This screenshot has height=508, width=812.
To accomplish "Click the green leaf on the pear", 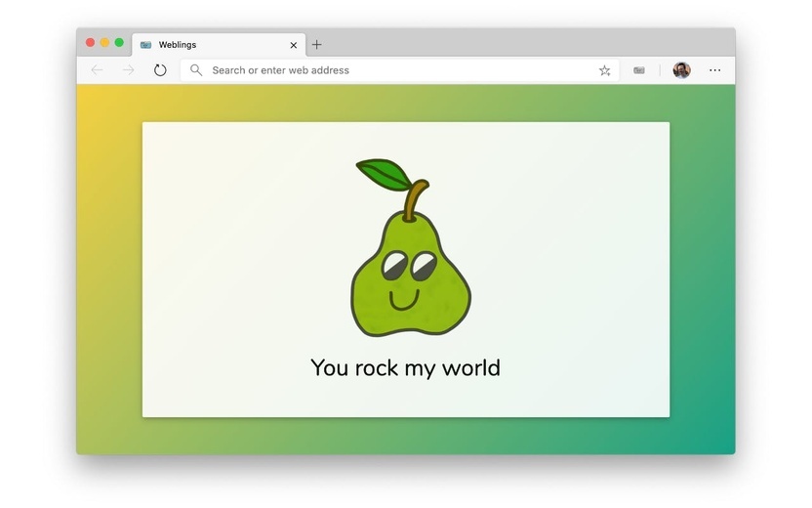I will point(384,174).
